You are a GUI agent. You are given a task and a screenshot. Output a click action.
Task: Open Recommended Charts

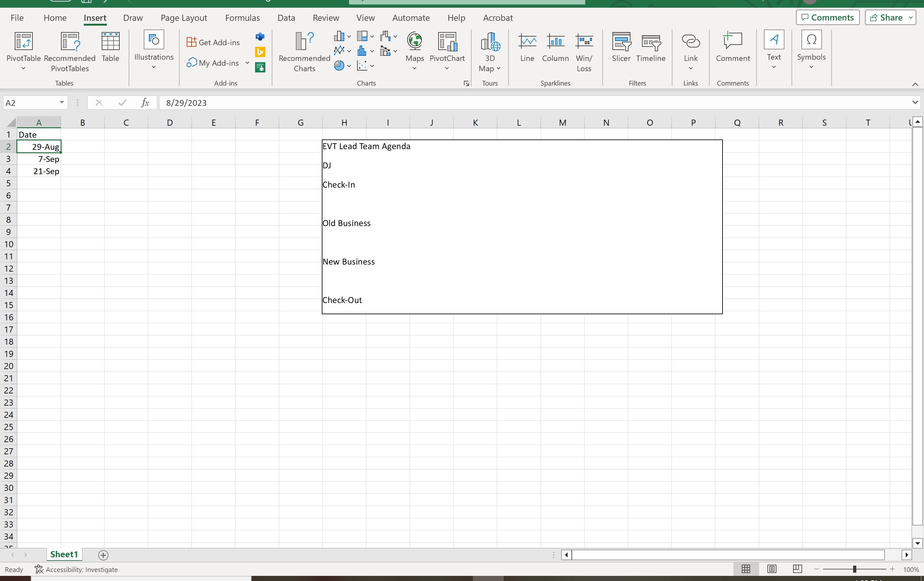(x=304, y=51)
